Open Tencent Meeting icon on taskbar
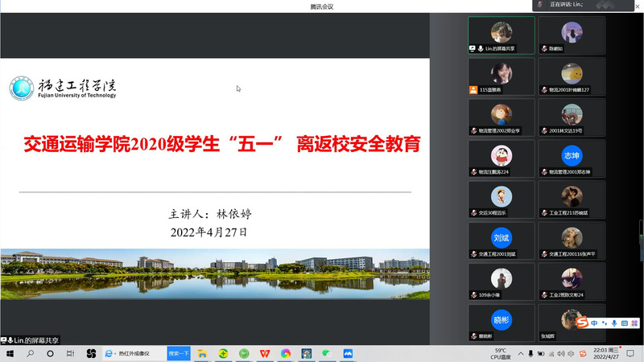Viewport: 644px width, 362px height. (x=348, y=353)
